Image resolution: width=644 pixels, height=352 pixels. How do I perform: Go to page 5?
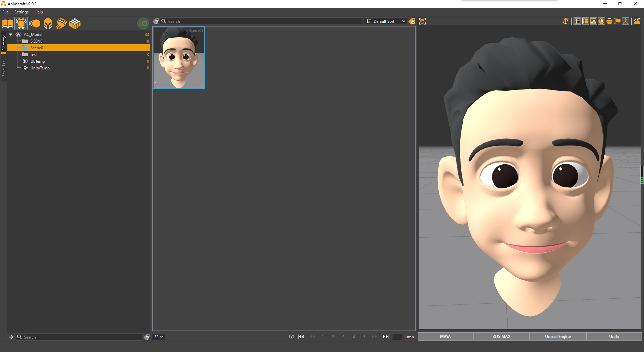[364, 337]
